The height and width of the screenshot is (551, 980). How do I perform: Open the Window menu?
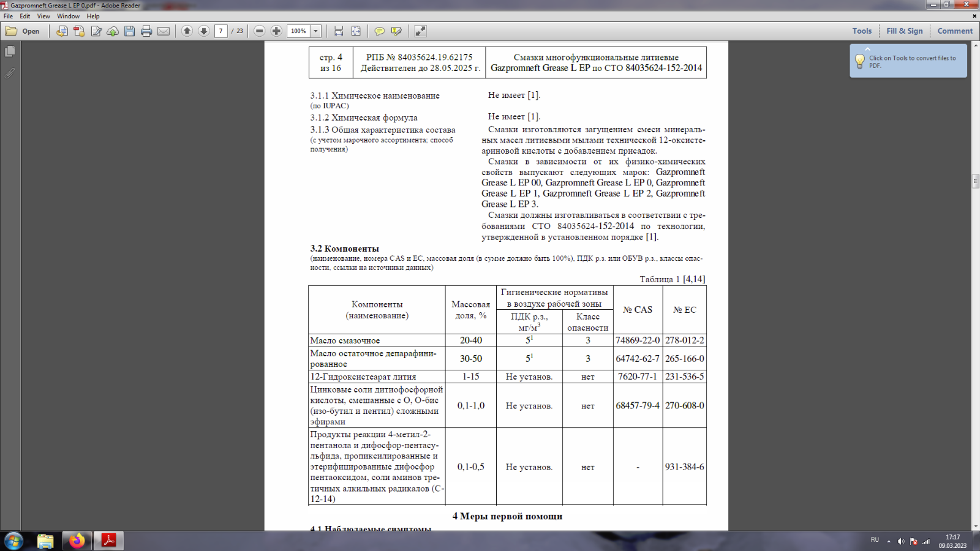[69, 17]
